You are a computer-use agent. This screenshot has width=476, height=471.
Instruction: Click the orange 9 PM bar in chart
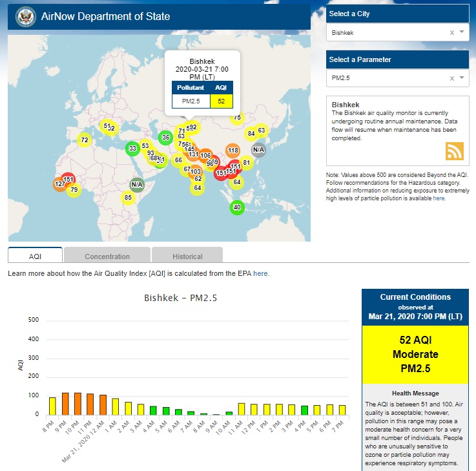point(65,403)
